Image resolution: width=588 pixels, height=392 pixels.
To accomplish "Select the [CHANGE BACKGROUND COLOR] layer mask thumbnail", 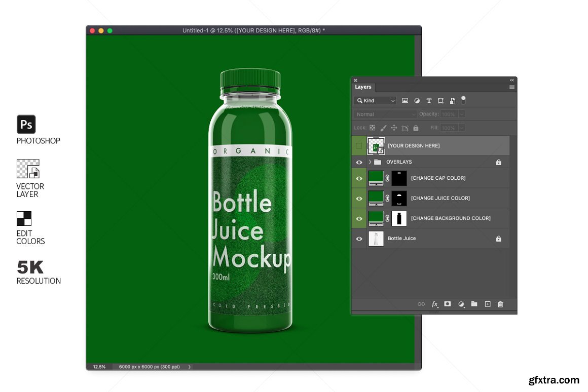I will click(x=399, y=218).
